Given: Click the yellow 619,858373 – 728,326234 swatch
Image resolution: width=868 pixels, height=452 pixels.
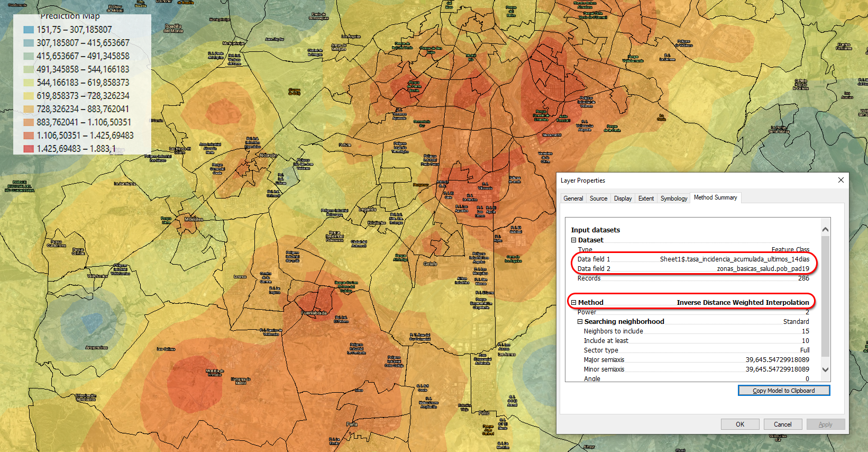Looking at the screenshot, I should 29,96.
